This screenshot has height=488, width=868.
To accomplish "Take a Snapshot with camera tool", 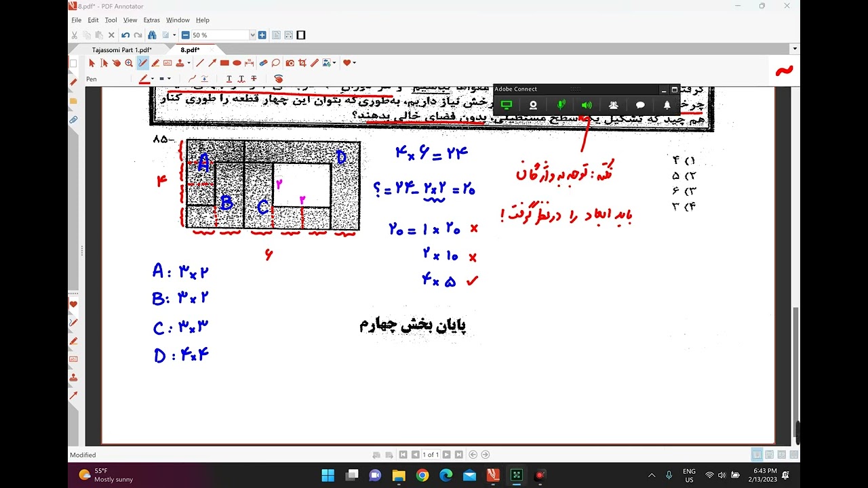I will pyautogui.click(x=290, y=63).
